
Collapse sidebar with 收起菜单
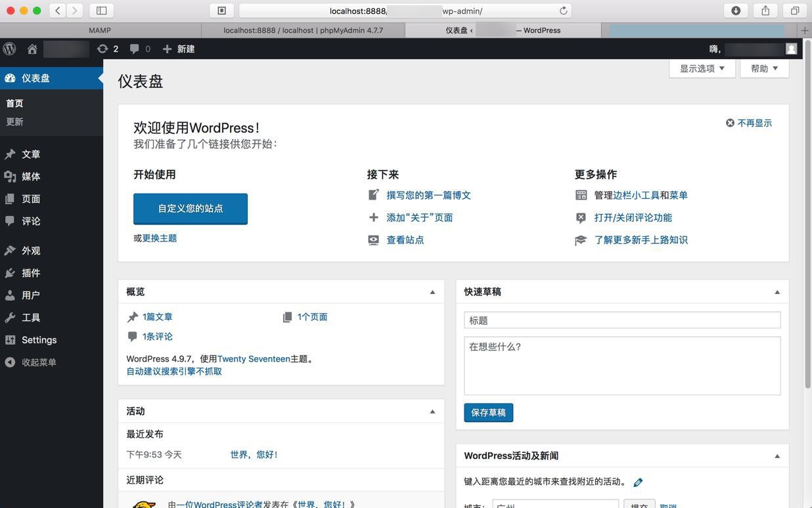coord(51,362)
